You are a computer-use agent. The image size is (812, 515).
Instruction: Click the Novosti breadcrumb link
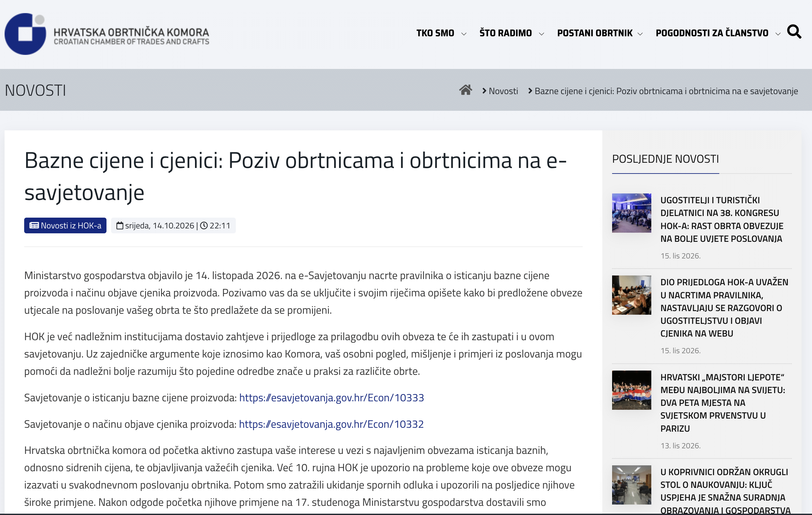coord(503,91)
